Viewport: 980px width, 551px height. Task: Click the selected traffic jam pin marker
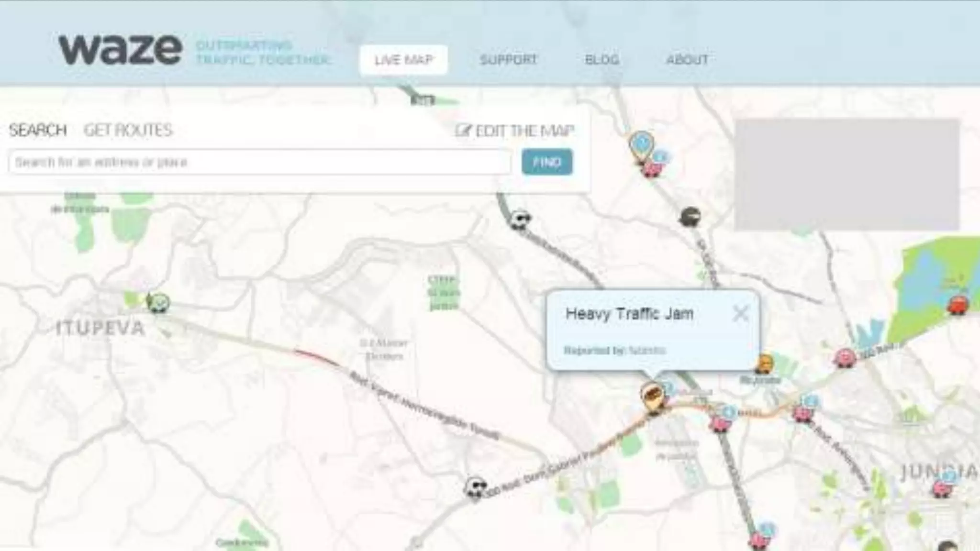[652, 397]
